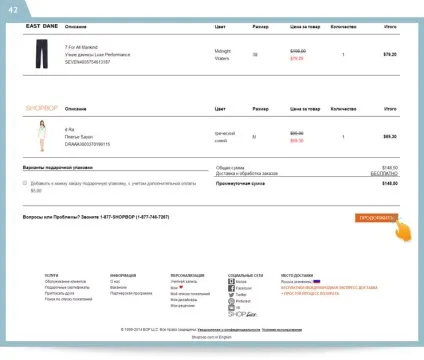This screenshot has height=360, width=424.
Task: Open О нас footer link
Action: click(115, 282)
